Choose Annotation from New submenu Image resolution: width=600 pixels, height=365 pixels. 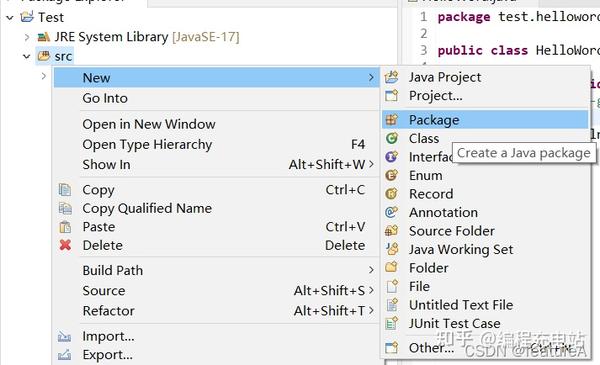pyautogui.click(x=485, y=212)
